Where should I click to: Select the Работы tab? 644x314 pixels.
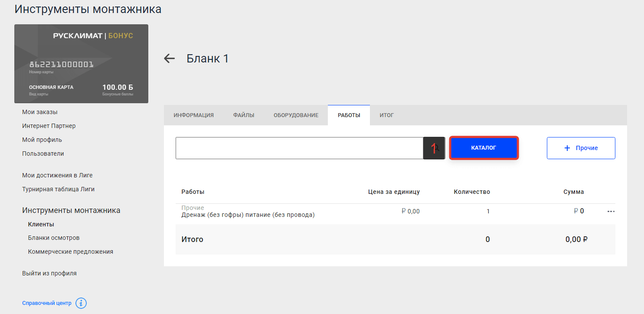point(349,115)
